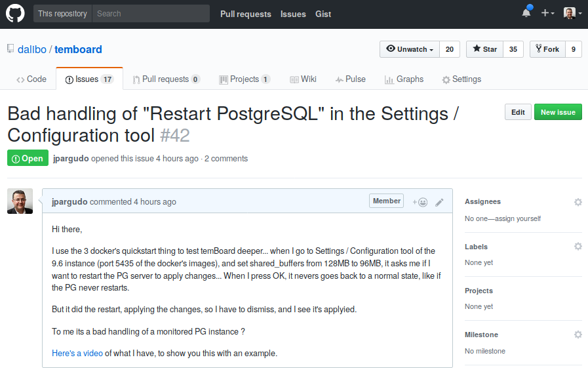588x368 pixels.
Task: Click jpargudo's avatar thumbnail
Action: pyautogui.click(x=20, y=201)
